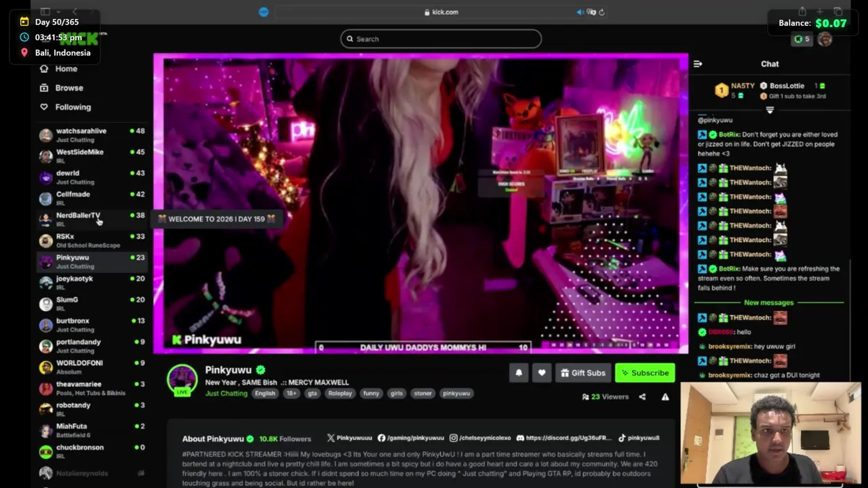Viewport: 868px width, 488px height.
Task: Click the kick.com address bar
Action: pyautogui.click(x=441, y=12)
